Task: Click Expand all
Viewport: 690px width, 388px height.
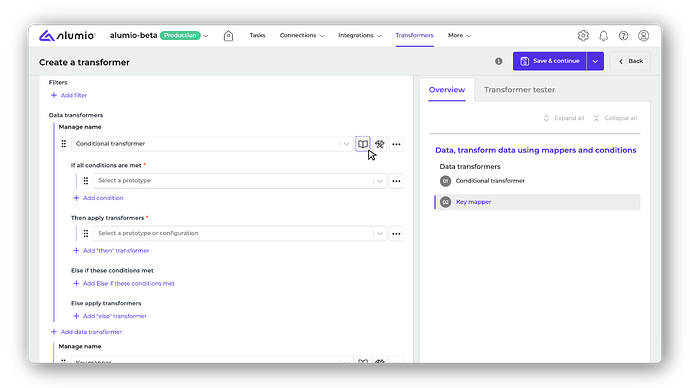Action: [564, 118]
